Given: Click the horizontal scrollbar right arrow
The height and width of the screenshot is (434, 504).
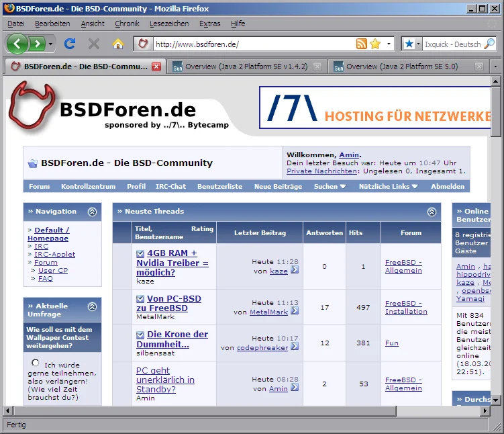Looking at the screenshot, I should [x=485, y=410].
